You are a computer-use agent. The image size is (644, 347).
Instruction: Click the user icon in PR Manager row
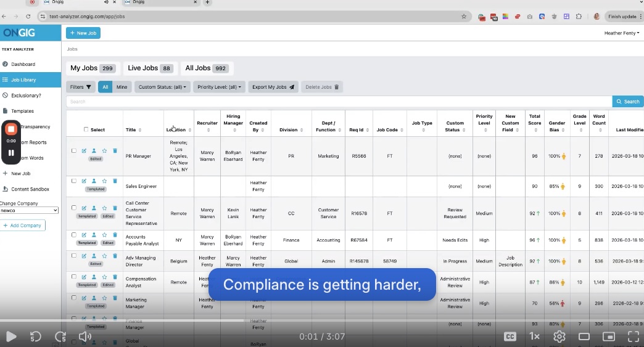pyautogui.click(x=94, y=151)
